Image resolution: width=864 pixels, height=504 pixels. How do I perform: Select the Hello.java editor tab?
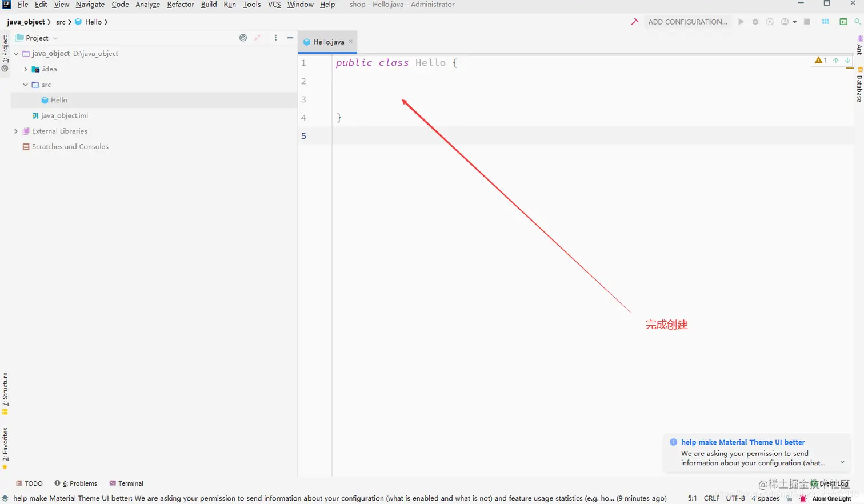(328, 42)
